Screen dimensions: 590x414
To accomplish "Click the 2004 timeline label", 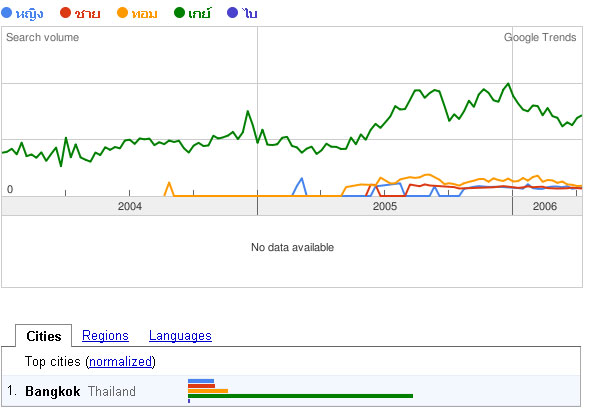I will (x=130, y=206).
